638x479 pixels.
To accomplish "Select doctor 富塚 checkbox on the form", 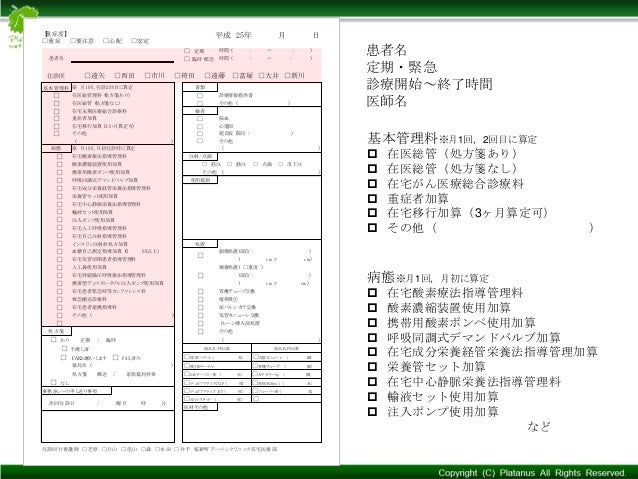I will tap(235, 75).
